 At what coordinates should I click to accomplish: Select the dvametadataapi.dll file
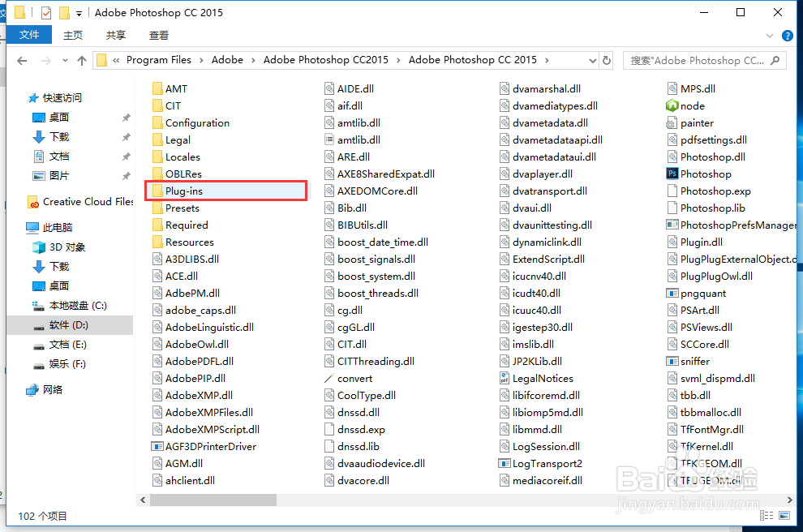click(551, 139)
